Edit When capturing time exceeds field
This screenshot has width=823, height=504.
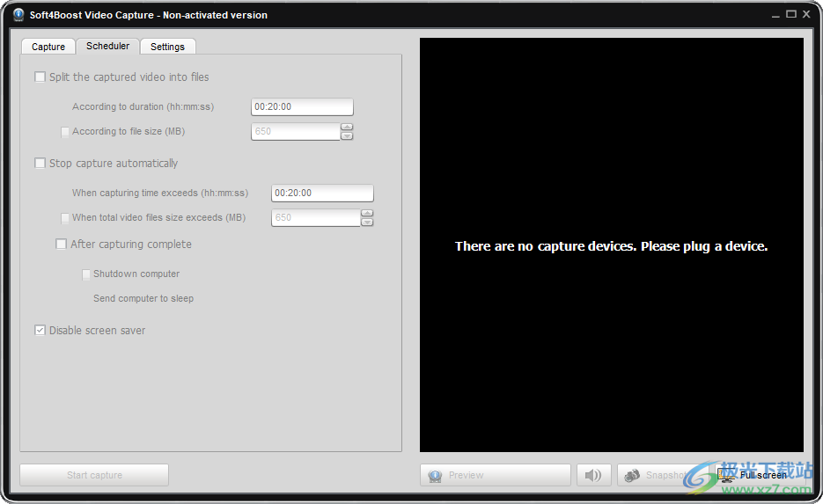point(322,193)
